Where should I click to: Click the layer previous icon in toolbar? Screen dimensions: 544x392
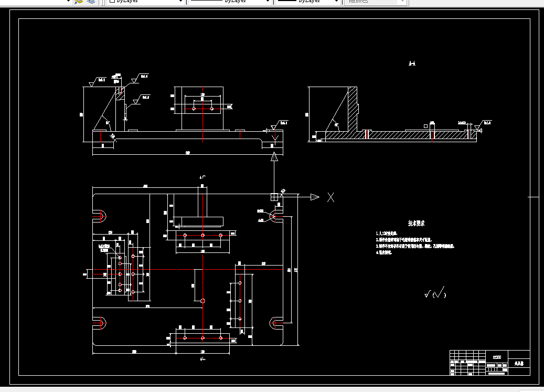coord(79,2)
